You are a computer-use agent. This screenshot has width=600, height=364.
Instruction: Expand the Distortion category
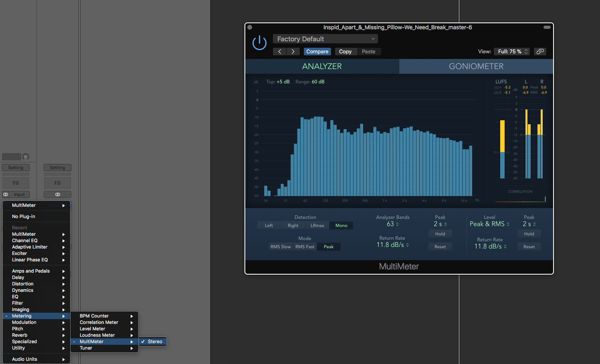pyautogui.click(x=36, y=284)
